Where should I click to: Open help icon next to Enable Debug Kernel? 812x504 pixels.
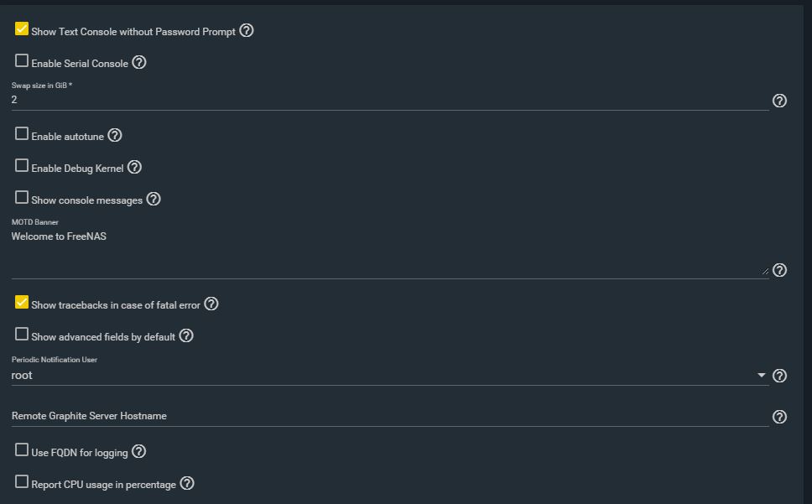click(x=134, y=167)
